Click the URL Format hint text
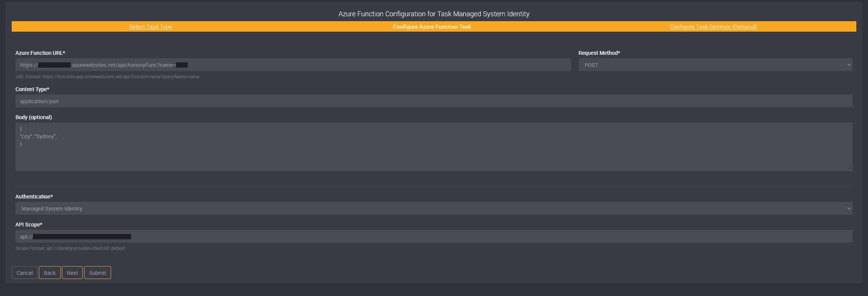 (x=108, y=77)
